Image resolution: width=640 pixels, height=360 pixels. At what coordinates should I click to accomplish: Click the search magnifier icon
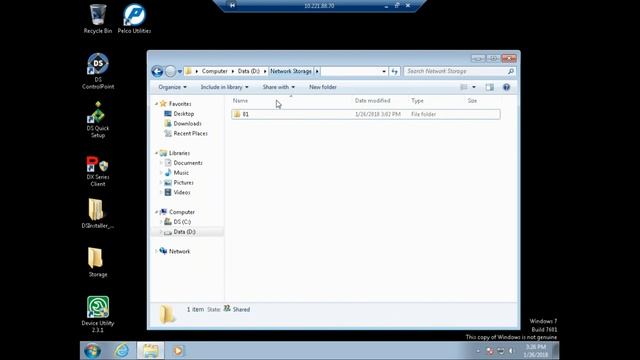click(x=511, y=71)
